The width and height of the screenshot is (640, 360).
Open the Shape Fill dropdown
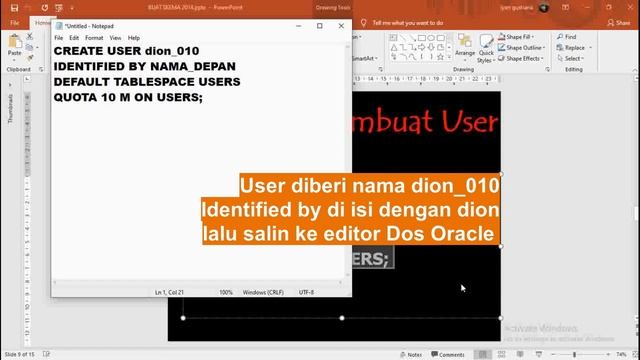(x=516, y=37)
